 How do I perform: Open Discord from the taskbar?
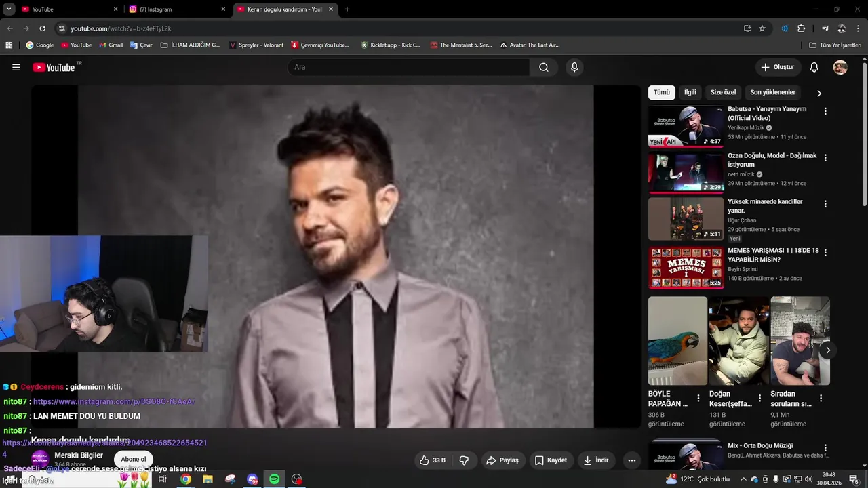[252, 479]
